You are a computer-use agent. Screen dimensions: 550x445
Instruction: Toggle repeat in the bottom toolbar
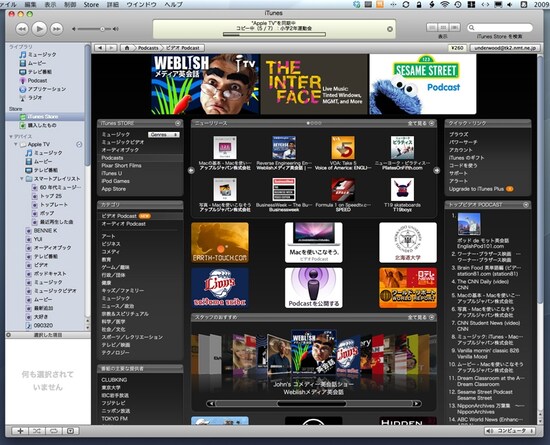click(53, 431)
